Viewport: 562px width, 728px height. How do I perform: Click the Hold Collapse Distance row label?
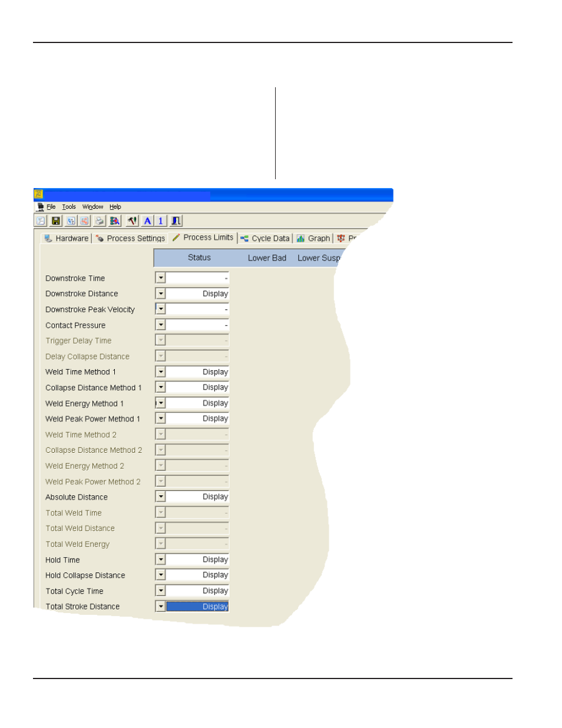(85, 575)
